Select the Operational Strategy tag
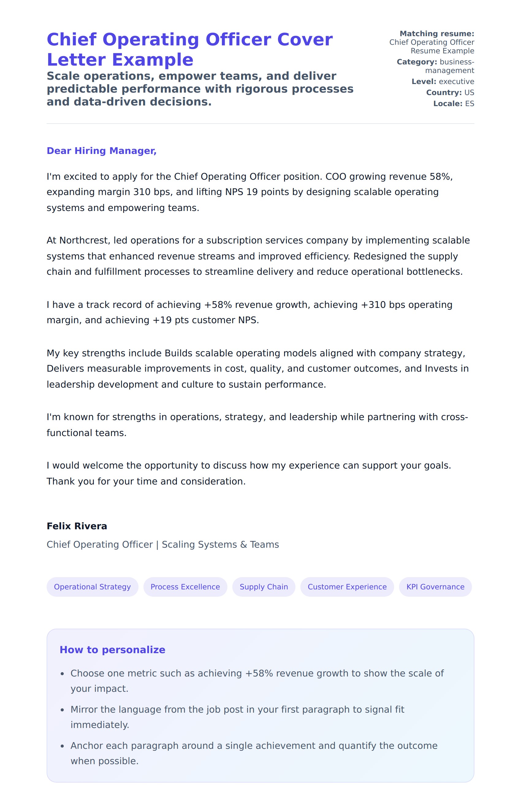Screen dimensions: 521x812 coord(92,587)
